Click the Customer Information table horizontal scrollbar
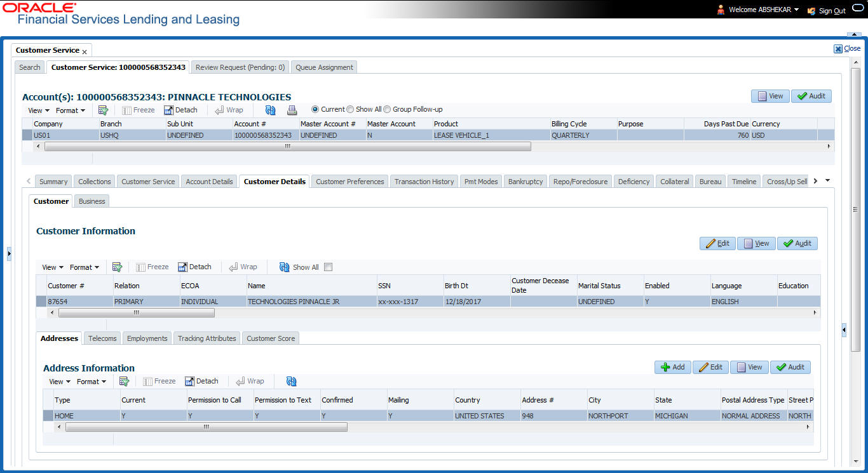868x473 pixels. (x=136, y=313)
